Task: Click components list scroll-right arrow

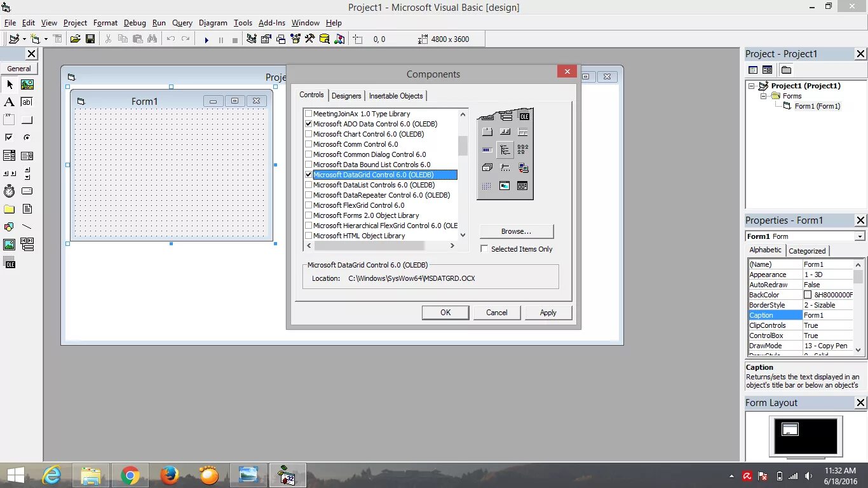Action: pos(452,245)
